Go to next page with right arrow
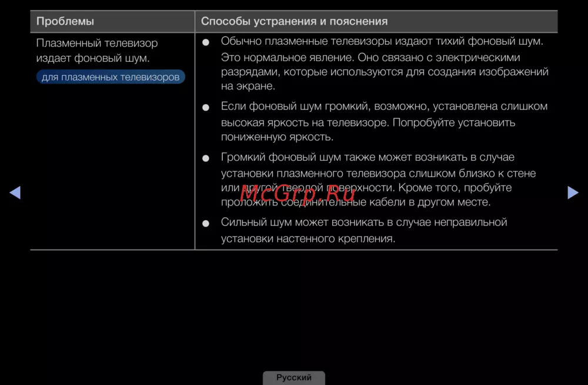The image size is (588, 385). 573,192
